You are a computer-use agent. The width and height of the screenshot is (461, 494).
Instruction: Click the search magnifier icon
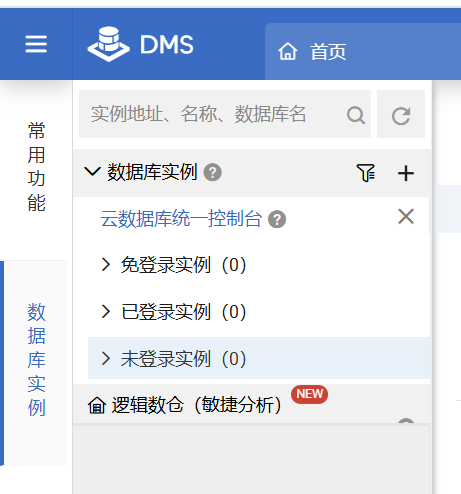click(x=356, y=115)
